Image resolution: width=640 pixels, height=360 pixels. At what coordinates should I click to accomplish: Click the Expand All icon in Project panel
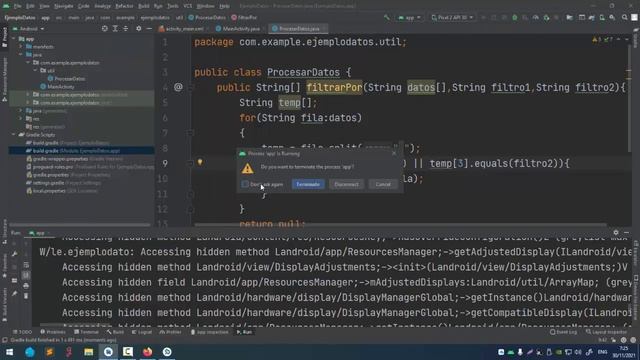[115, 29]
